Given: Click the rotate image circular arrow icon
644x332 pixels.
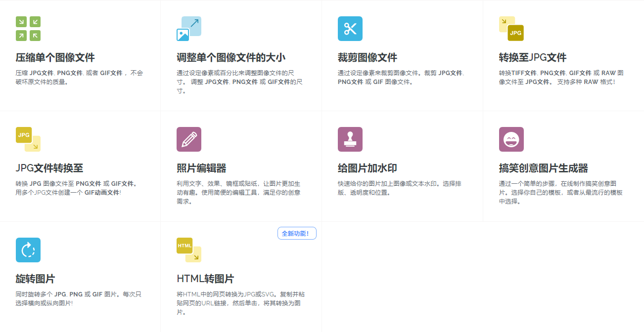Looking at the screenshot, I should [x=28, y=250].
